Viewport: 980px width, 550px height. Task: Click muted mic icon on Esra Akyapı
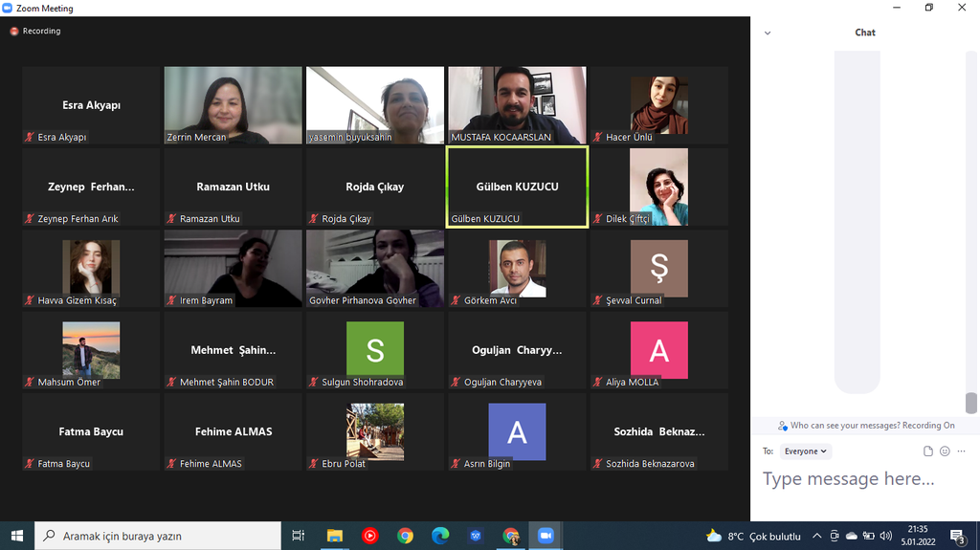pos(30,138)
